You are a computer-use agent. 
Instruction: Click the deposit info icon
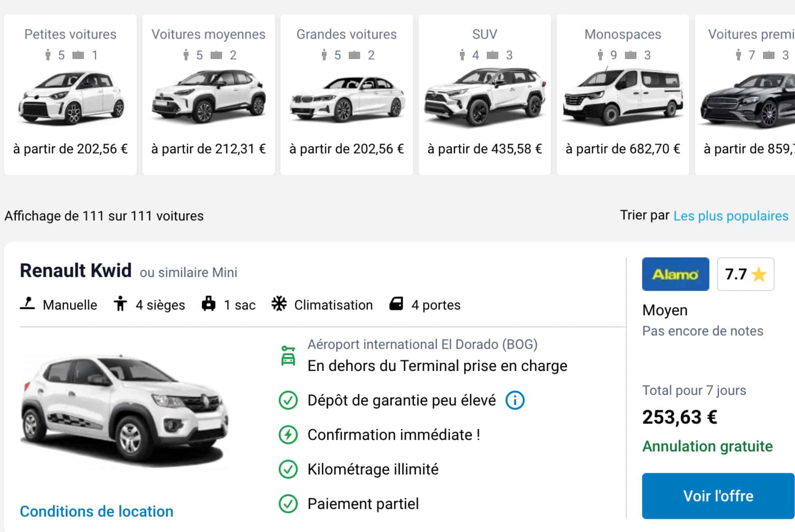click(515, 400)
